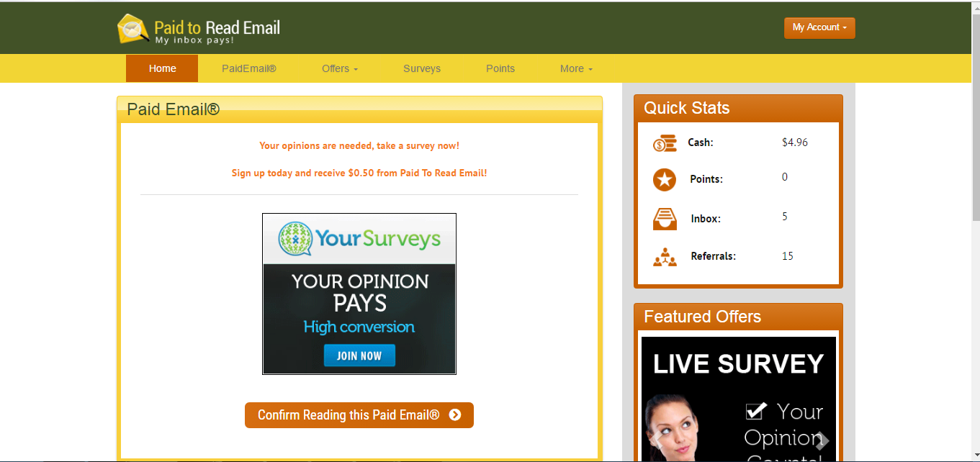The width and height of the screenshot is (980, 462).
Task: Click the Referrals people icon
Action: (665, 257)
